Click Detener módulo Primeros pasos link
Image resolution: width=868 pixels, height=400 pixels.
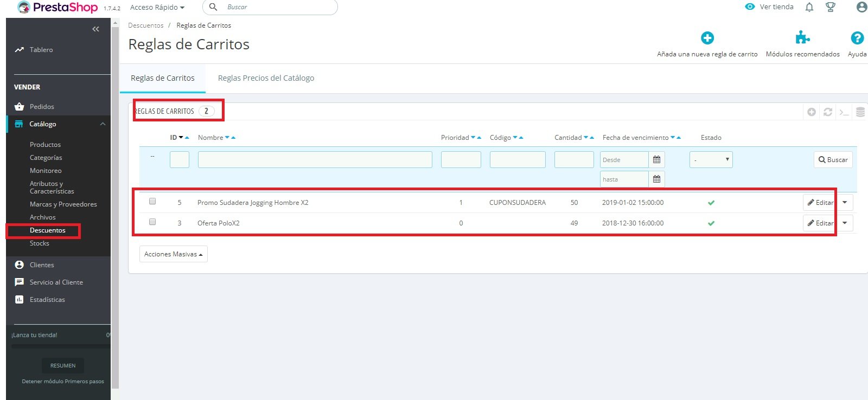click(63, 382)
